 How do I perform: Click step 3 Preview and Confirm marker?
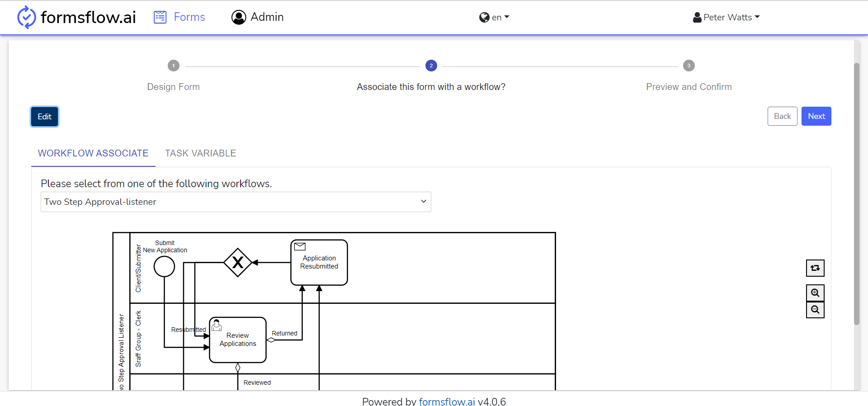coord(689,66)
